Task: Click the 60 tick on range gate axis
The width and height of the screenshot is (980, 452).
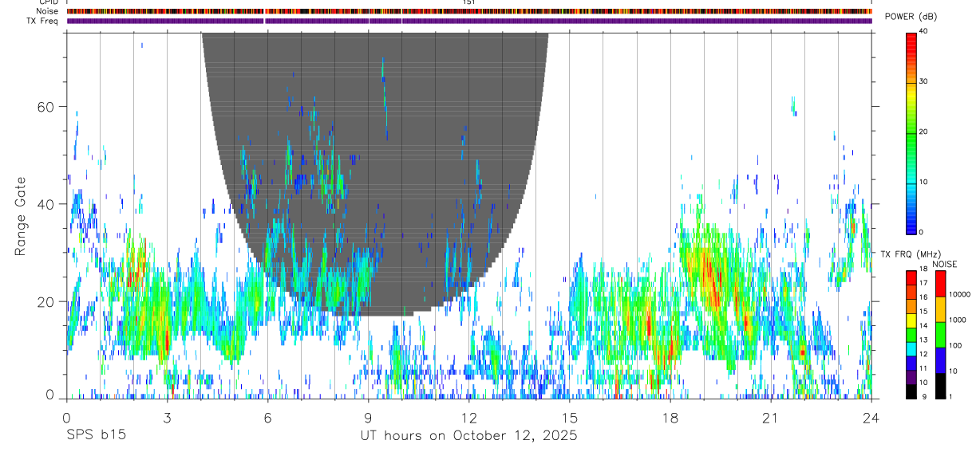Action: pyautogui.click(x=46, y=106)
